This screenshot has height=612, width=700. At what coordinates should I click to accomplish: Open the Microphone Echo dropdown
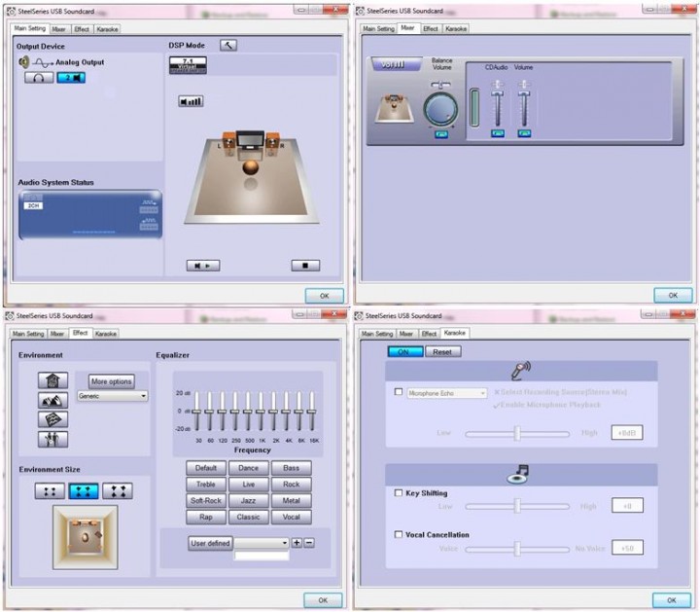(446, 393)
